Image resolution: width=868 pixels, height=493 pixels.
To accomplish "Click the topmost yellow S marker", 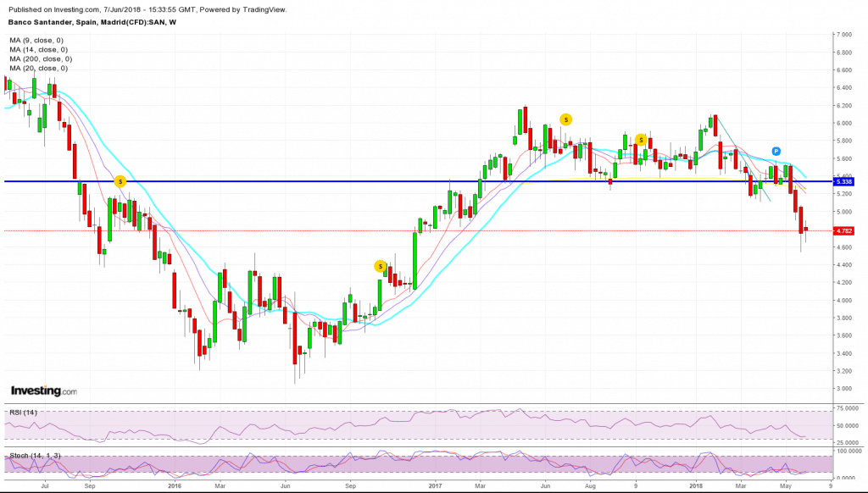I will coord(565,119).
